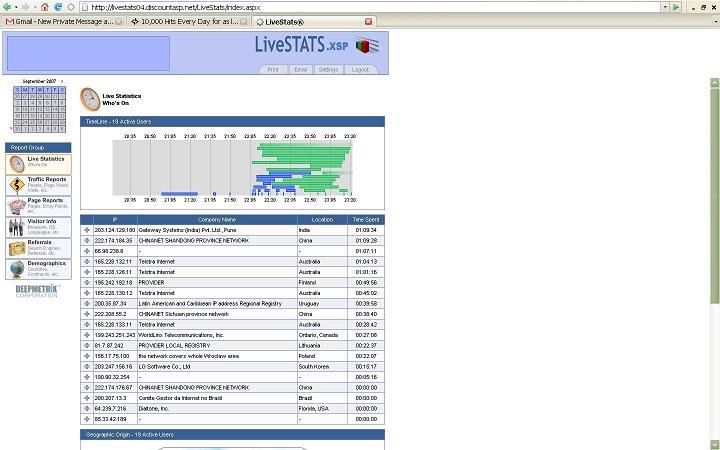This screenshot has width=720, height=450.
Task: Open Page Reports group
Action: [x=39, y=206]
